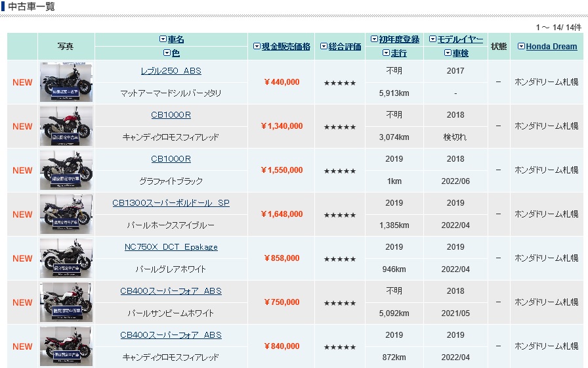Sort by 車検 header link

pyautogui.click(x=461, y=53)
